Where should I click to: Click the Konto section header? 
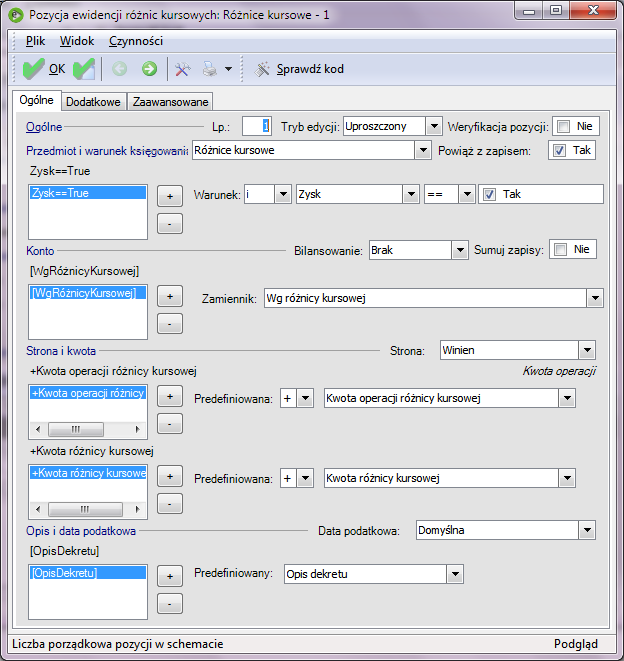pyautogui.click(x=40, y=250)
